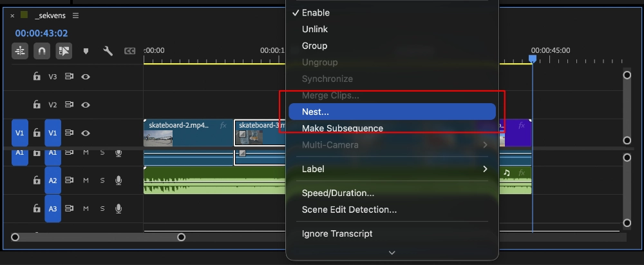The height and width of the screenshot is (265, 644).
Task: Solo track A3 with S button
Action: pos(102,209)
